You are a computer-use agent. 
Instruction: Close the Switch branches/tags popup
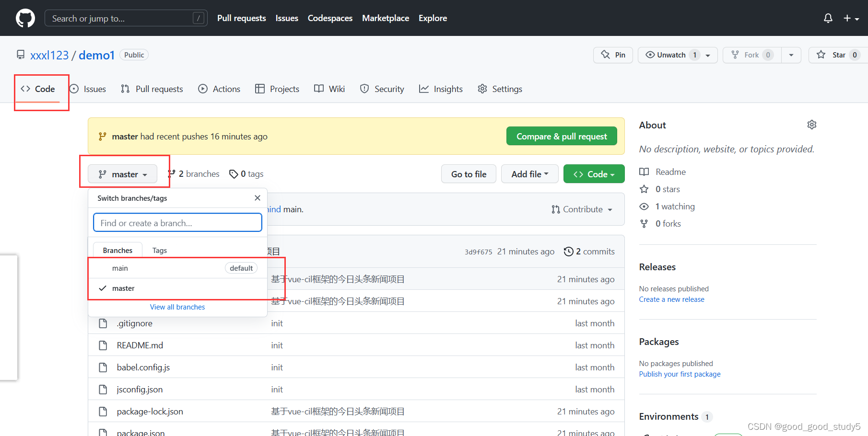click(258, 198)
